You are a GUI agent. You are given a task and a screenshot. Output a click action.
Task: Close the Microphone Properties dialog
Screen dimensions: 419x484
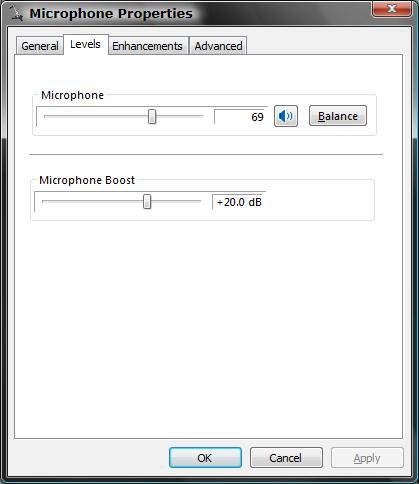392,8
